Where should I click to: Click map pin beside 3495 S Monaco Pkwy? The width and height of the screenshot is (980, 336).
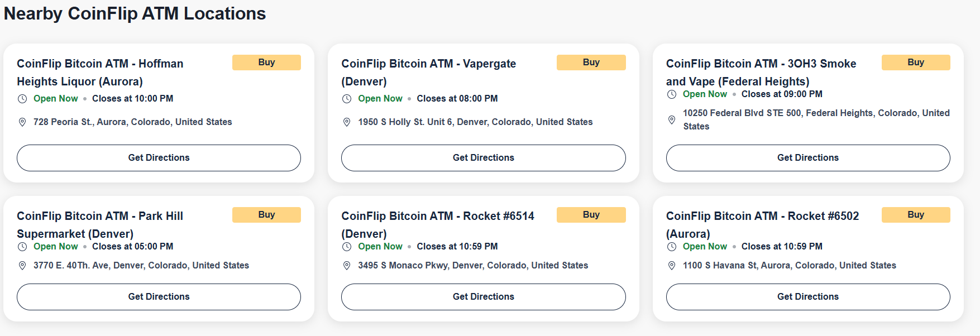pyautogui.click(x=347, y=266)
